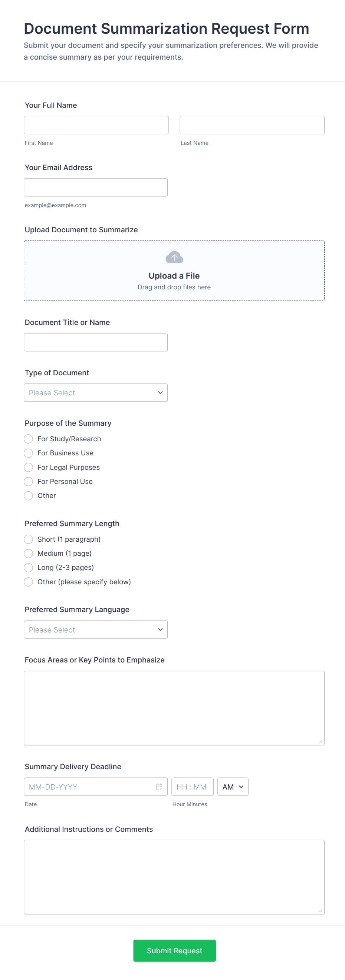
Task: Click Upload a File area
Action: [174, 276]
